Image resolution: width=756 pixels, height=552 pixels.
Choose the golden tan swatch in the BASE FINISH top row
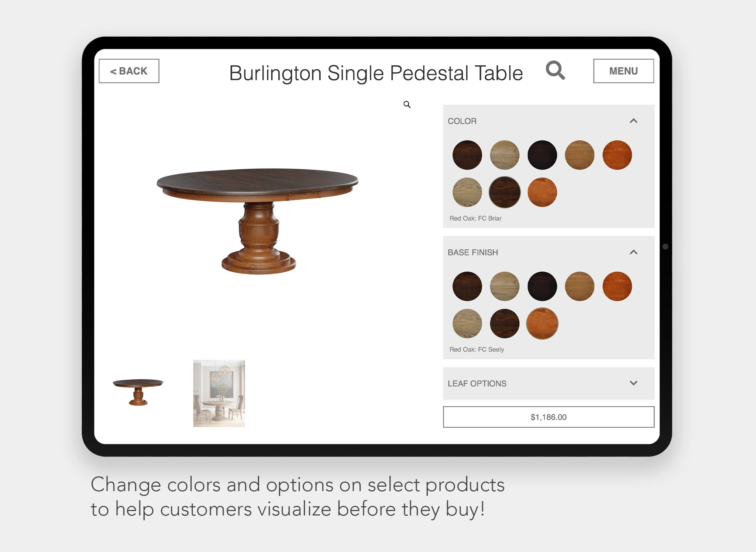point(580,286)
